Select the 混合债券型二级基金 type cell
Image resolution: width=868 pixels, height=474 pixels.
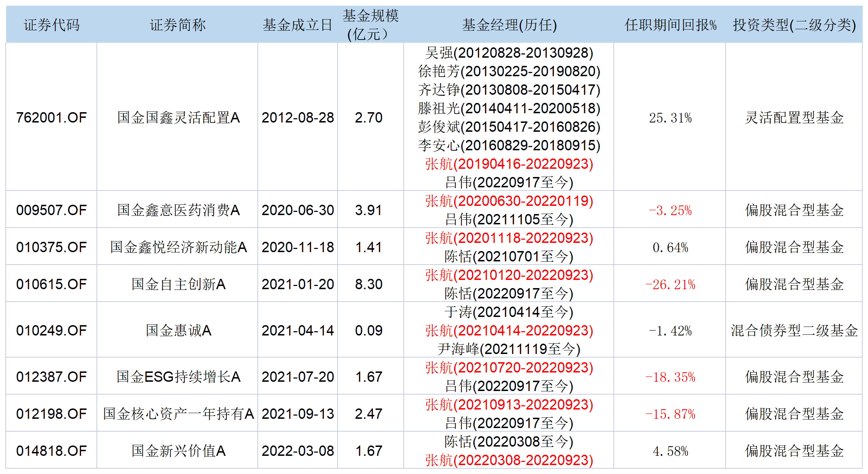pyautogui.click(x=794, y=330)
